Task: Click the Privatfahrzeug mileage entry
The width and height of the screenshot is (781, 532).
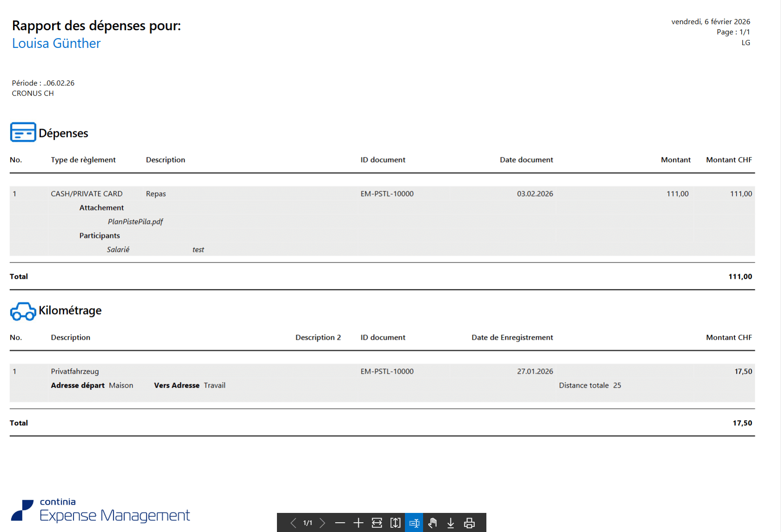Action: click(x=75, y=371)
